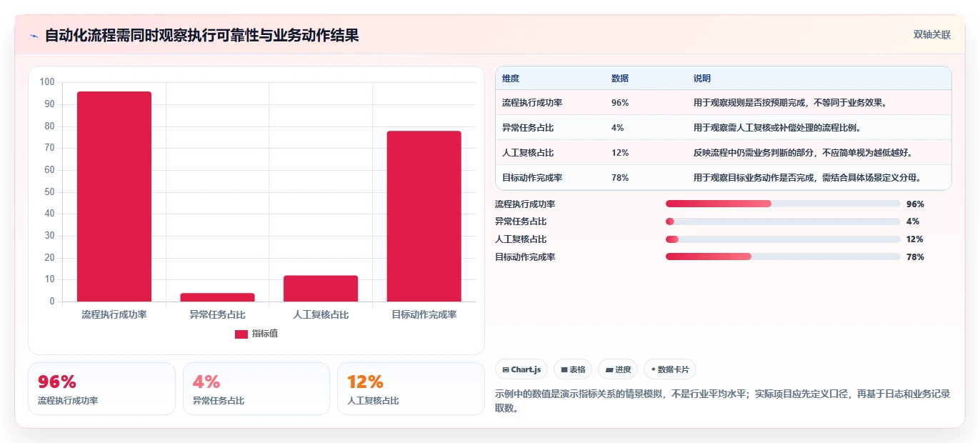The image size is (980, 443).
Task: Click the 数据 column header
Action: tap(620, 79)
